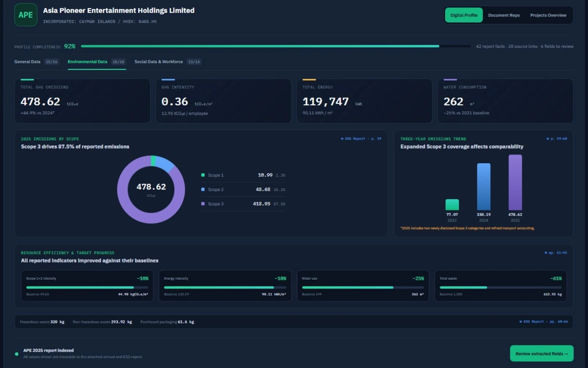Viewport: 588px width, 368px height.
Task: Click the company name heading
Action: coord(119,11)
